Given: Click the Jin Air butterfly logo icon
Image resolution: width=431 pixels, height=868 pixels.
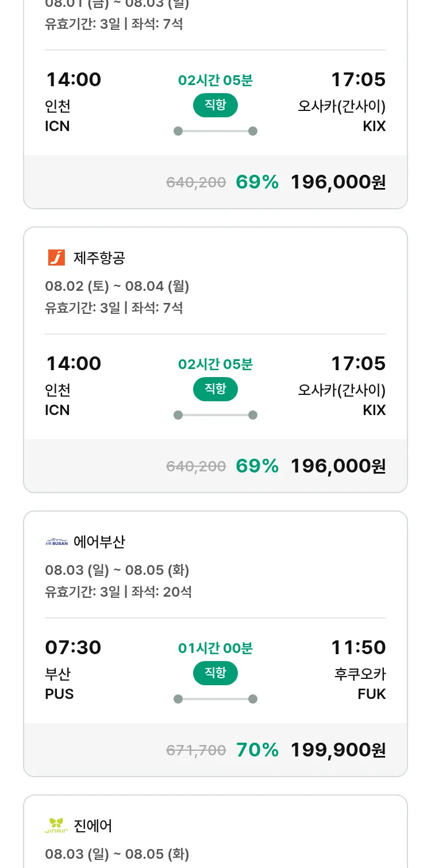Looking at the screenshot, I should (x=56, y=825).
